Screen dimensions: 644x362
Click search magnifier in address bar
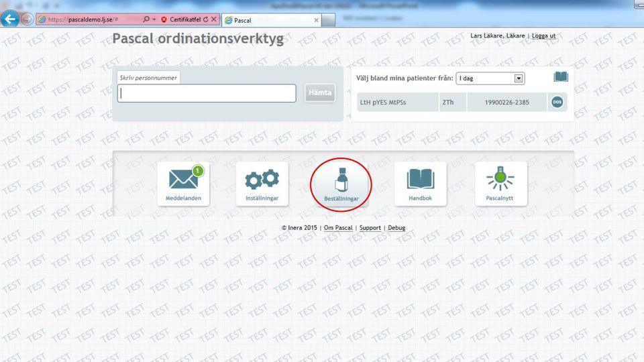(146, 19)
